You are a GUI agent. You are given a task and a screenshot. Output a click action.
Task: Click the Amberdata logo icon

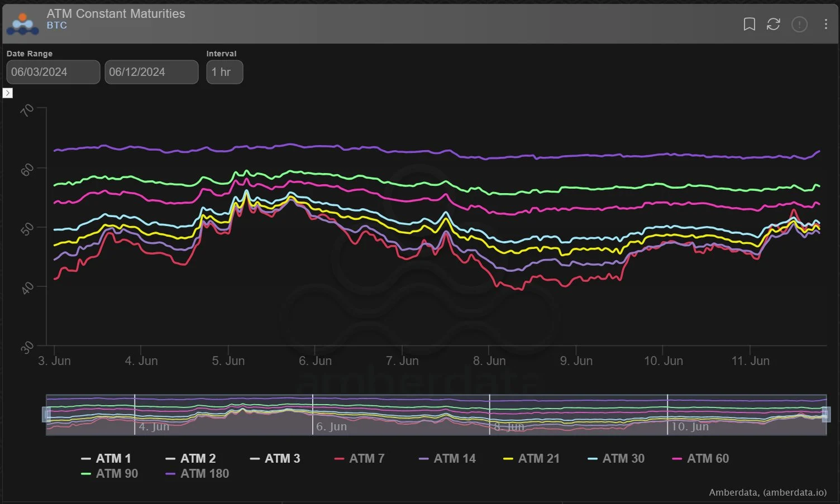tap(22, 24)
